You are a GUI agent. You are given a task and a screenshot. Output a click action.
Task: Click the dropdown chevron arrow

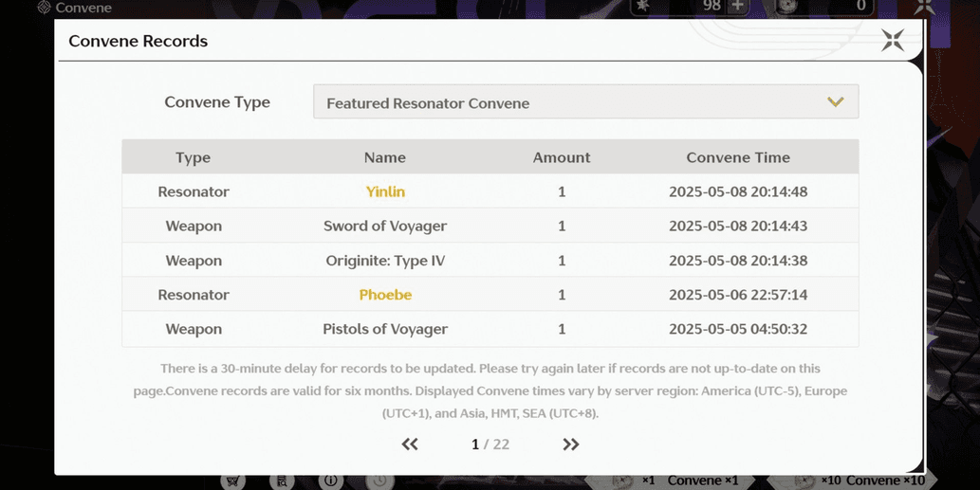click(x=835, y=102)
